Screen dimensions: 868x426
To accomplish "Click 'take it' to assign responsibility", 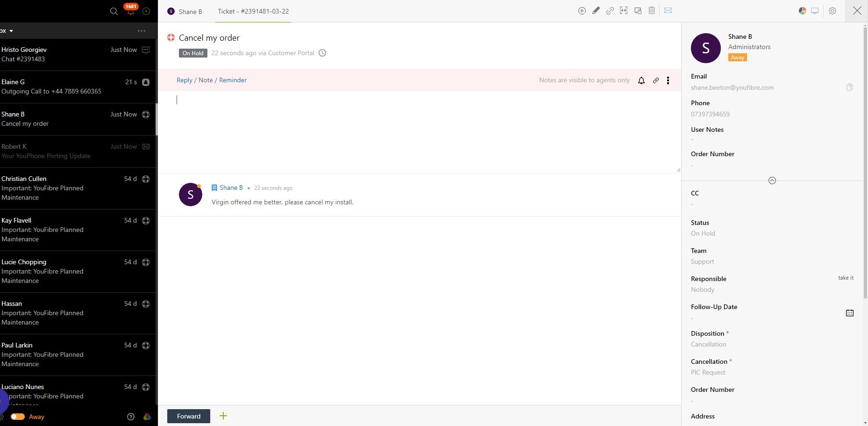I will (x=845, y=278).
